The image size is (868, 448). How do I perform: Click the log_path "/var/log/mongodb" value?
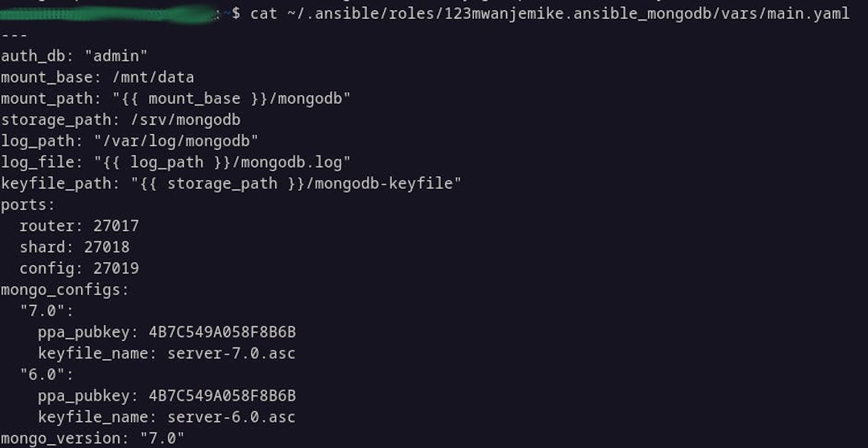pyautogui.click(x=176, y=141)
